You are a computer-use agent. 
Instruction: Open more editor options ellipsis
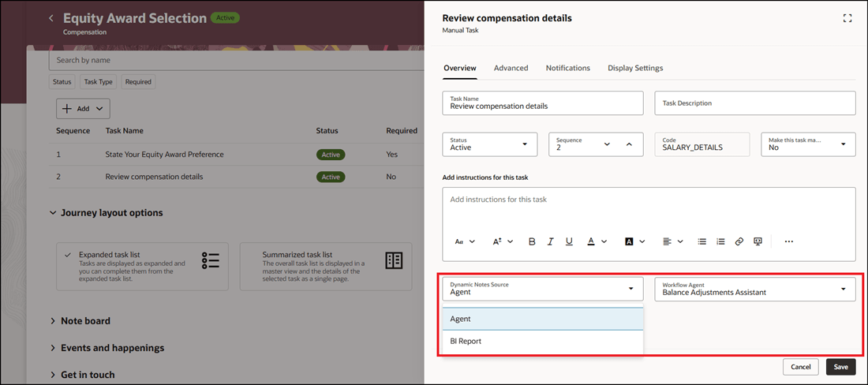[789, 241]
